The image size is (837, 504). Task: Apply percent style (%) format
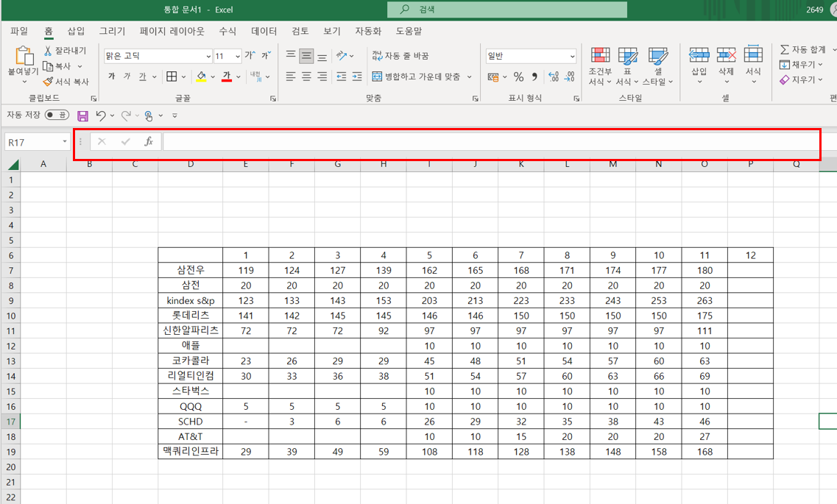tap(518, 77)
